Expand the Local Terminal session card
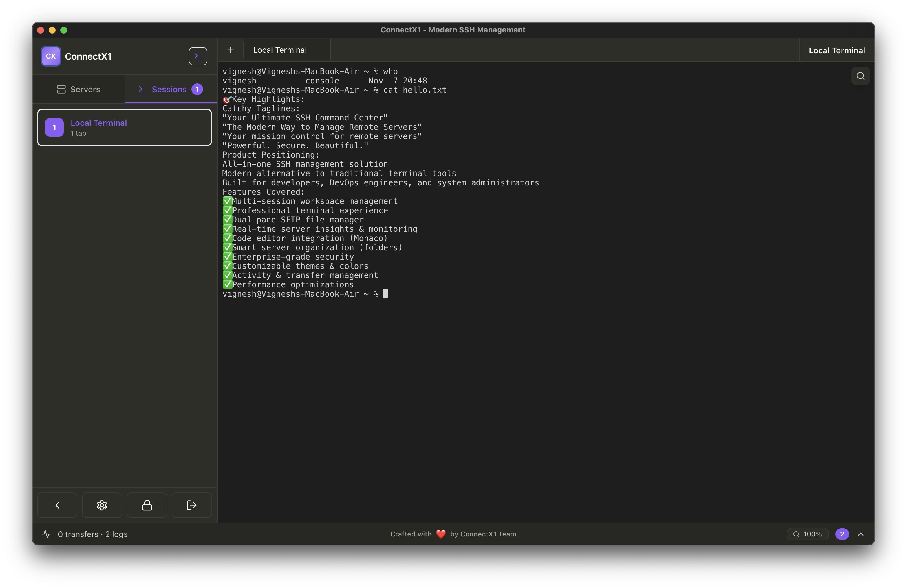The width and height of the screenshot is (907, 588). pyautogui.click(x=124, y=127)
